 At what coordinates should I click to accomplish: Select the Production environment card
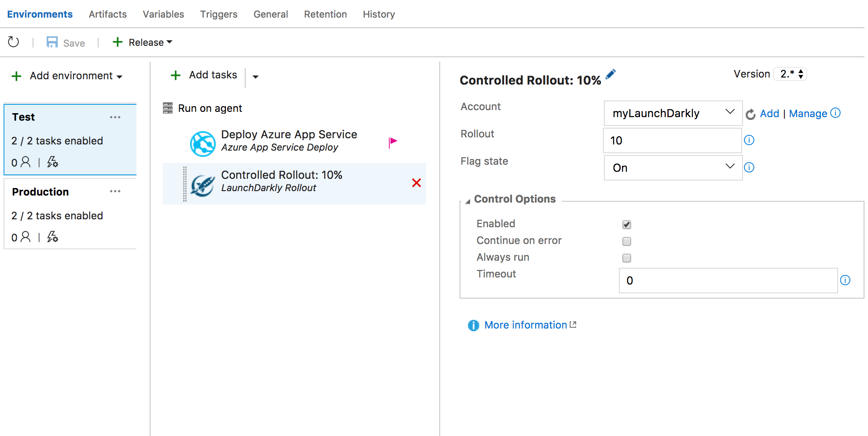tap(70, 214)
